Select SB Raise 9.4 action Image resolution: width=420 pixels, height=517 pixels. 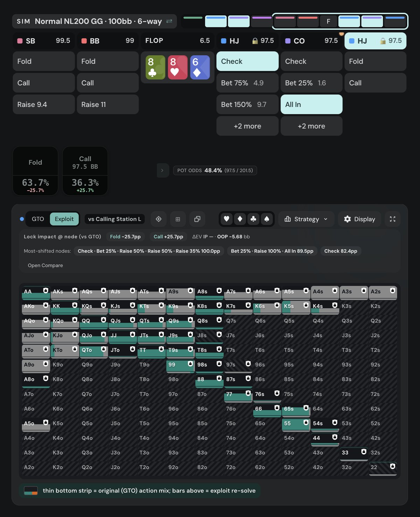[44, 104]
